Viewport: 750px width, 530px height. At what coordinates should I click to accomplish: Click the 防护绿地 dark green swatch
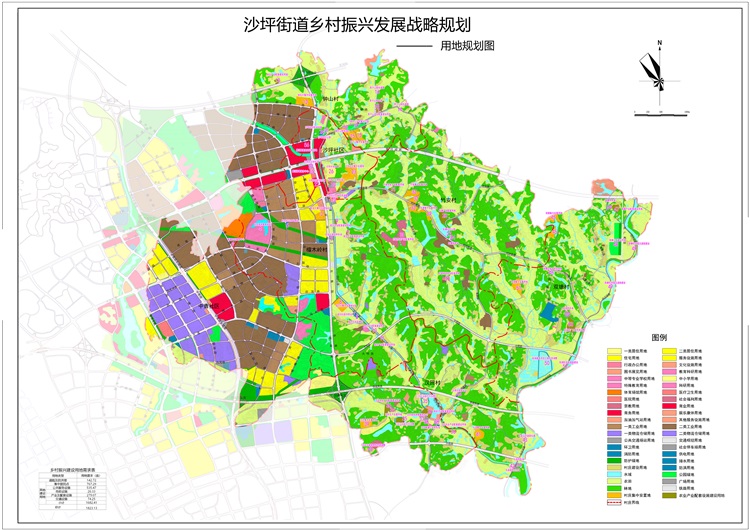click(x=614, y=461)
